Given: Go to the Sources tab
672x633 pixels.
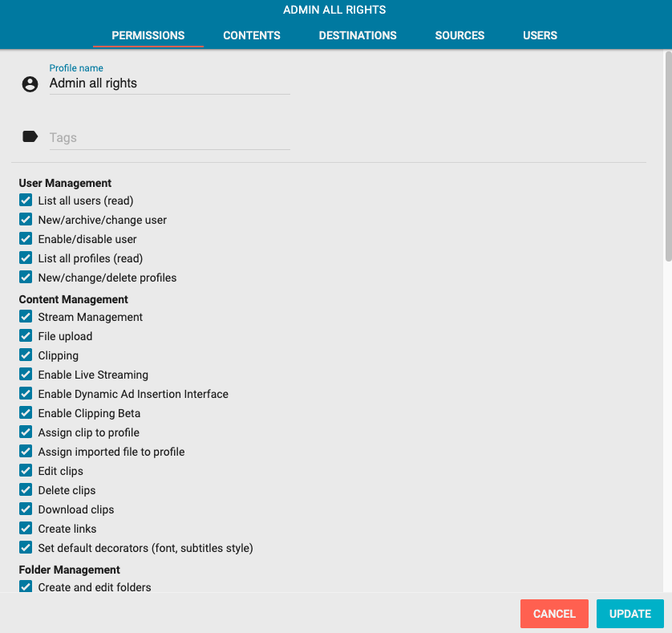Looking at the screenshot, I should pyautogui.click(x=459, y=35).
